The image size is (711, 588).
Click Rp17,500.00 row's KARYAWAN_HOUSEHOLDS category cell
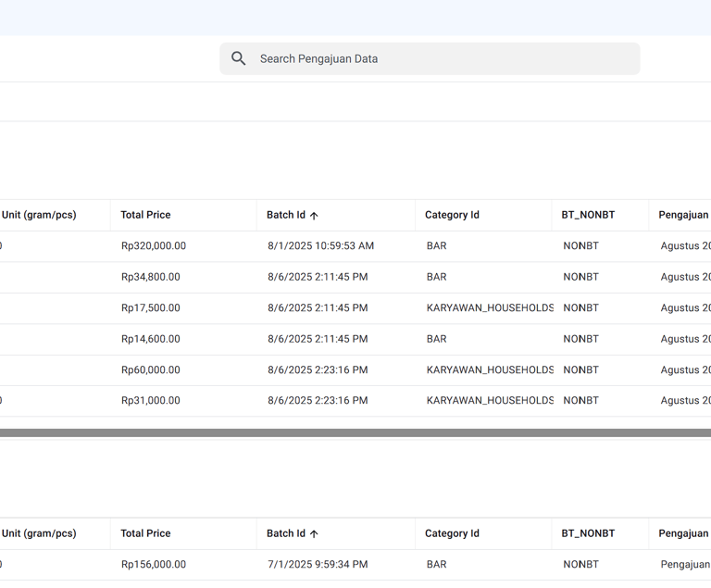pyautogui.click(x=490, y=307)
